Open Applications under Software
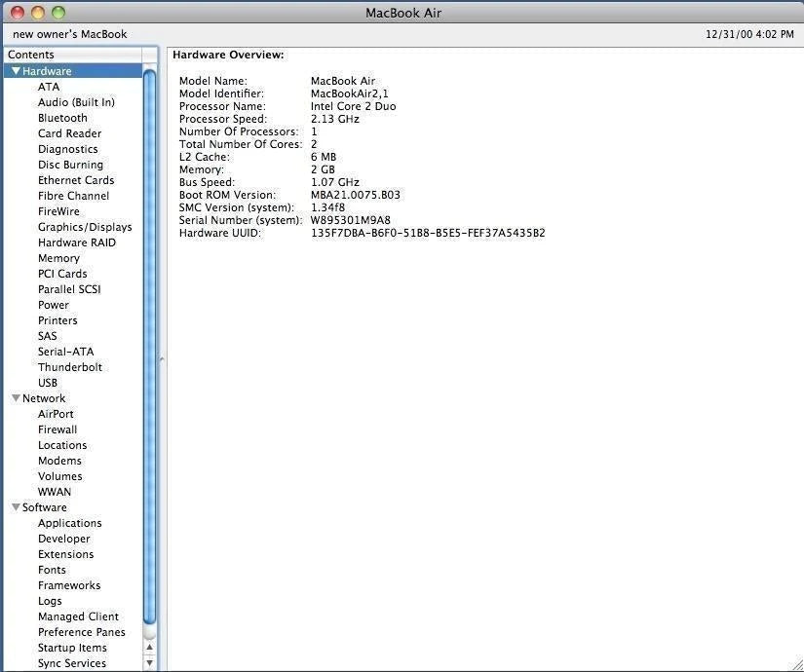 pos(69,523)
